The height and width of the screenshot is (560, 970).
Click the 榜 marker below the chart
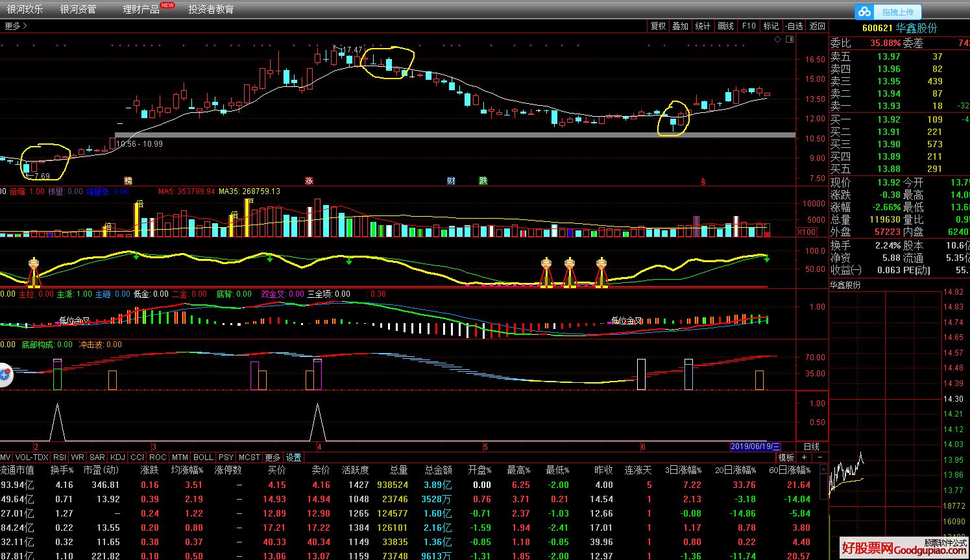(128, 180)
